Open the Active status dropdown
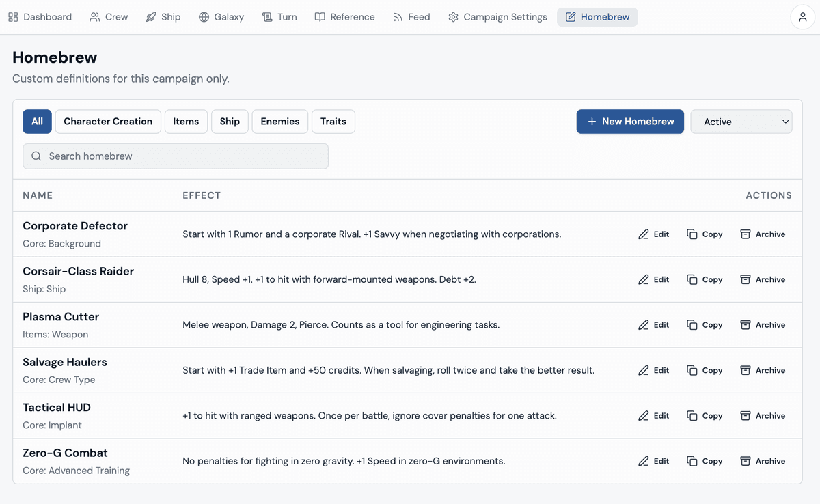Screen dimensions: 820x504 [x=741, y=122]
